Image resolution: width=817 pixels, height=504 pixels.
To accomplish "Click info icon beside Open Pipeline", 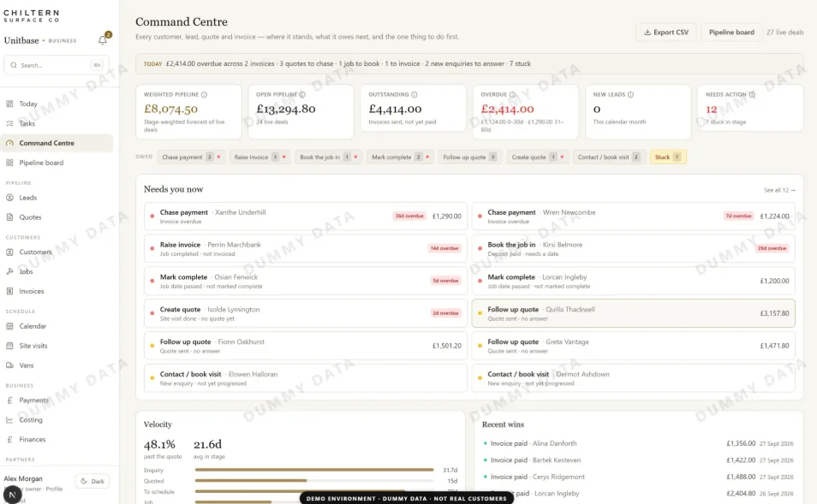I will (x=302, y=95).
